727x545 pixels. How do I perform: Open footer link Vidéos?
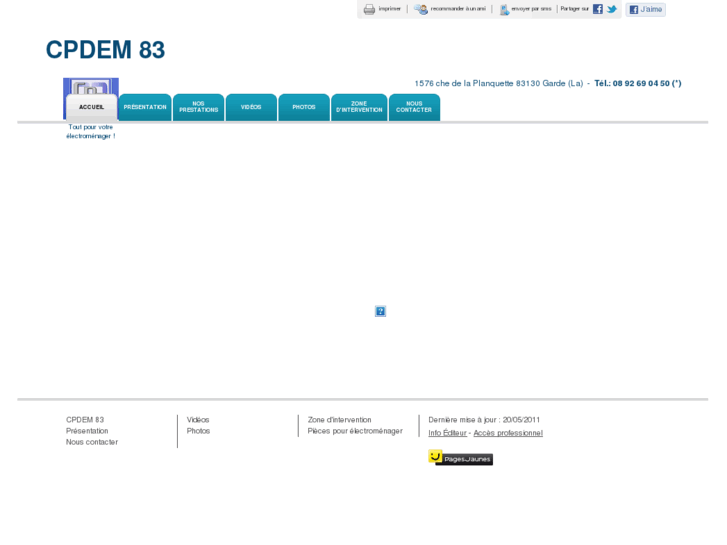(x=198, y=420)
